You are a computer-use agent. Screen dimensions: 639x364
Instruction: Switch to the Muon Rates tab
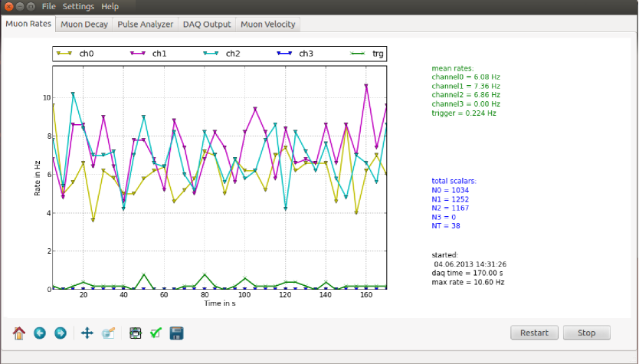[28, 24]
